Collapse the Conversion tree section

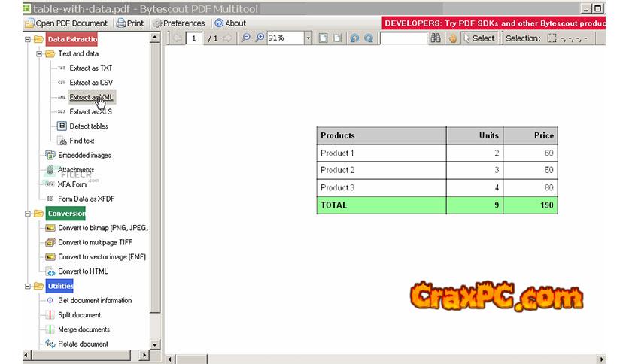click(x=28, y=214)
